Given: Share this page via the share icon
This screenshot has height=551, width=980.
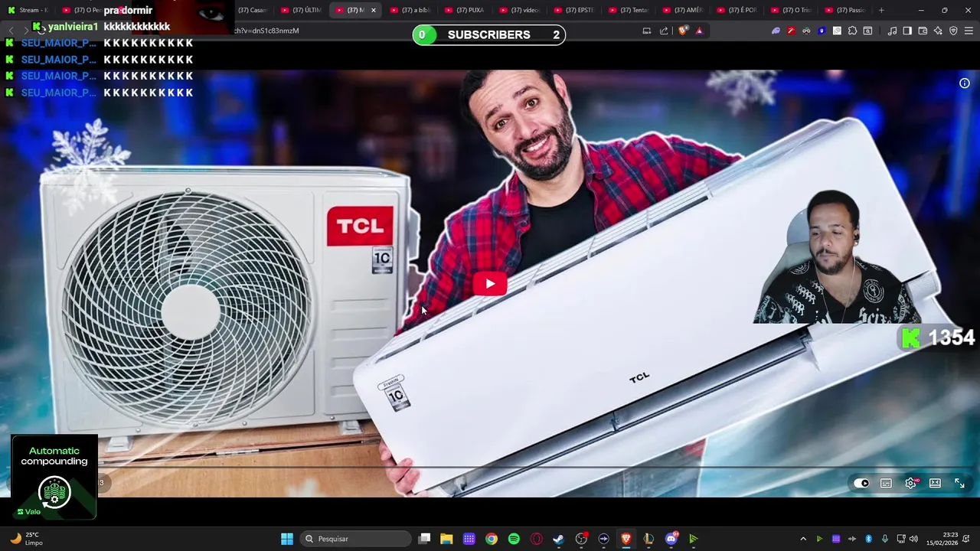Looking at the screenshot, I should (664, 31).
